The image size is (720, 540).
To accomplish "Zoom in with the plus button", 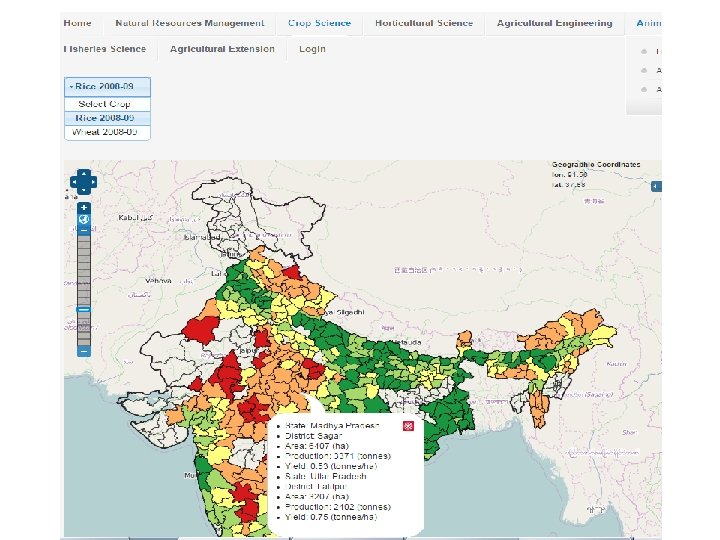I will tap(84, 208).
